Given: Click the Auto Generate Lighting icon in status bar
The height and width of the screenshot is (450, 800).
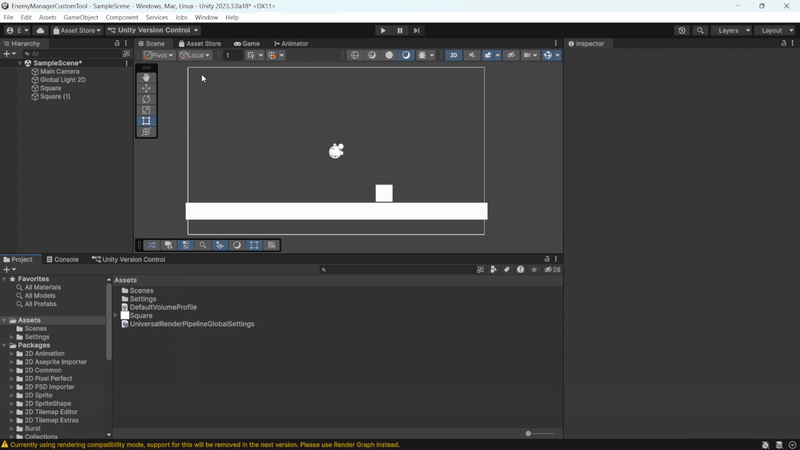Looking at the screenshot, I should point(779,445).
